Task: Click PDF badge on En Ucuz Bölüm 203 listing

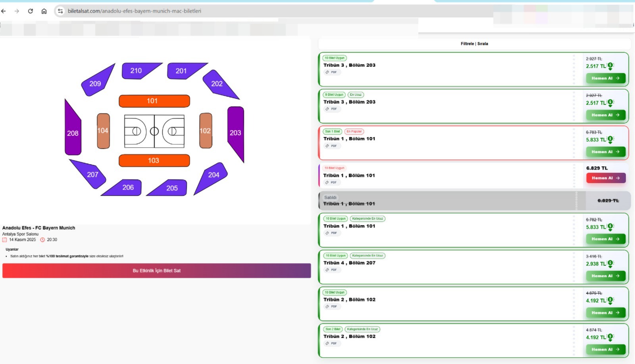Action: point(332,109)
